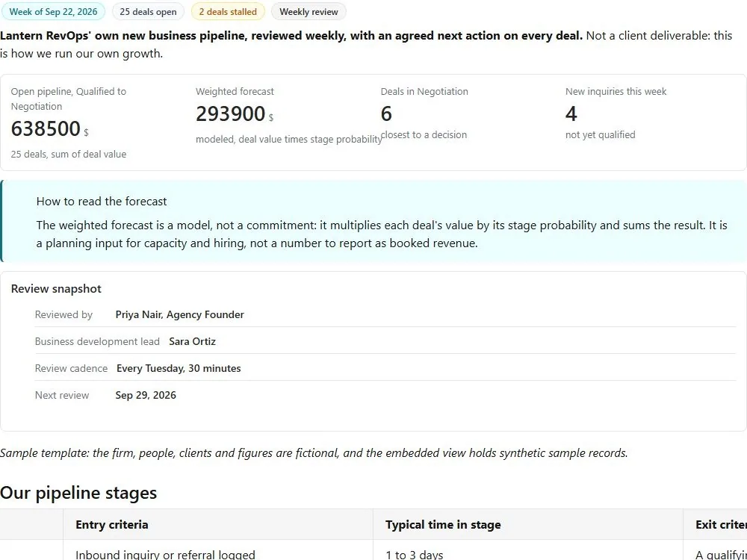Click the negotiation count '6'

pos(386,113)
